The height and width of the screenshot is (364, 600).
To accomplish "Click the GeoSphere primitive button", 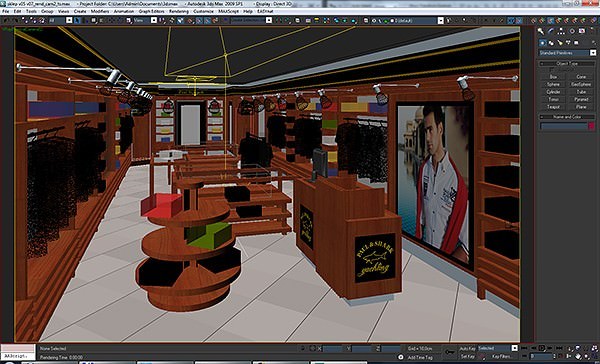I will [x=581, y=84].
